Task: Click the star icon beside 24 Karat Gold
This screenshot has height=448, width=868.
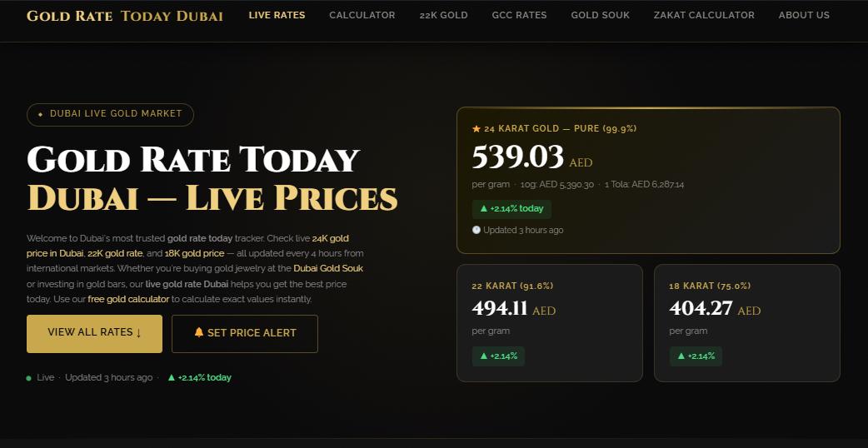Action: (476, 129)
